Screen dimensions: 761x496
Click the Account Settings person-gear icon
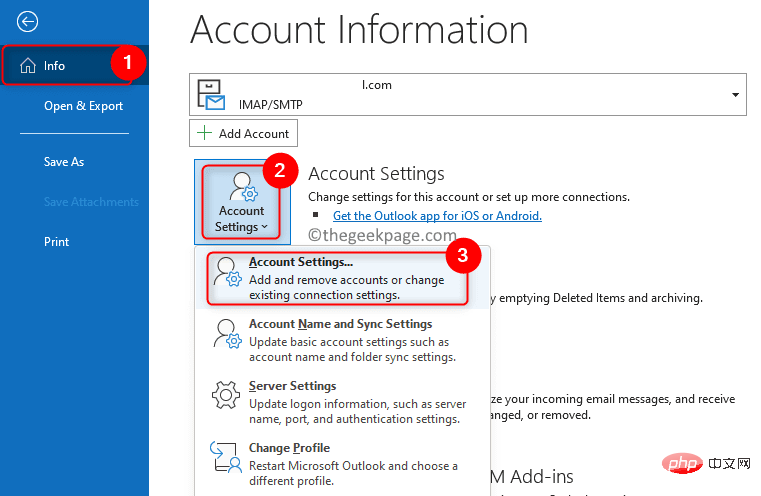click(242, 188)
